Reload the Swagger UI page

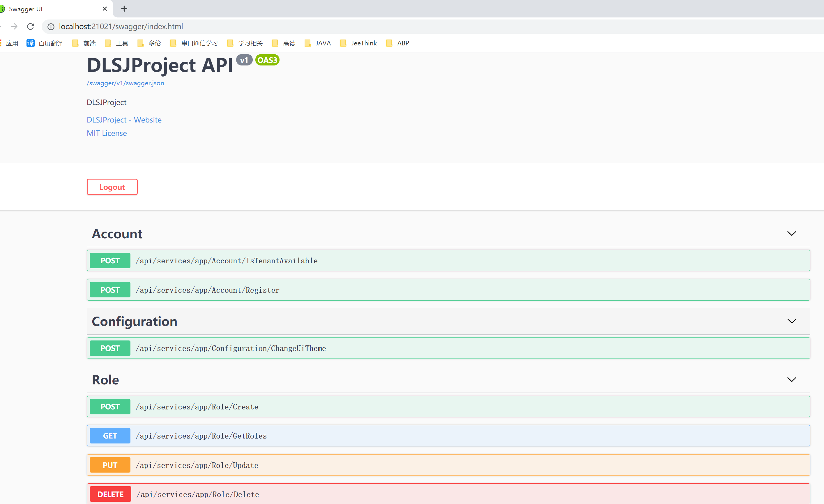pos(31,26)
